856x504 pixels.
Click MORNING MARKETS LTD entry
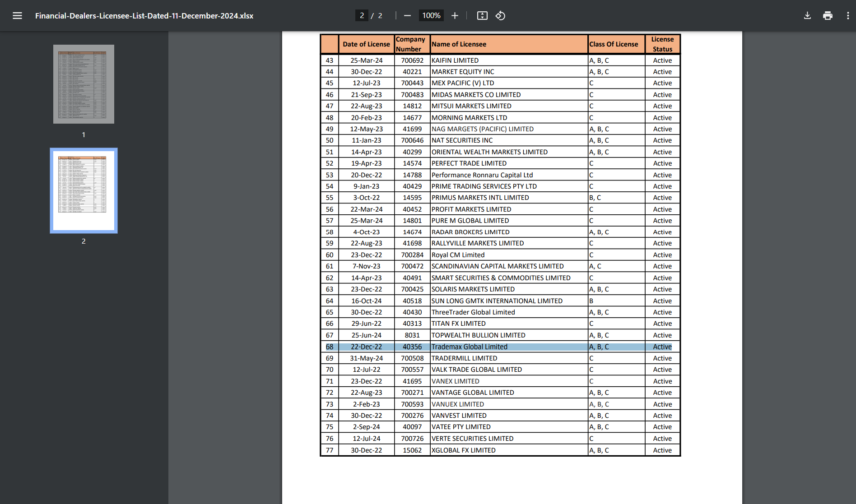[469, 118]
